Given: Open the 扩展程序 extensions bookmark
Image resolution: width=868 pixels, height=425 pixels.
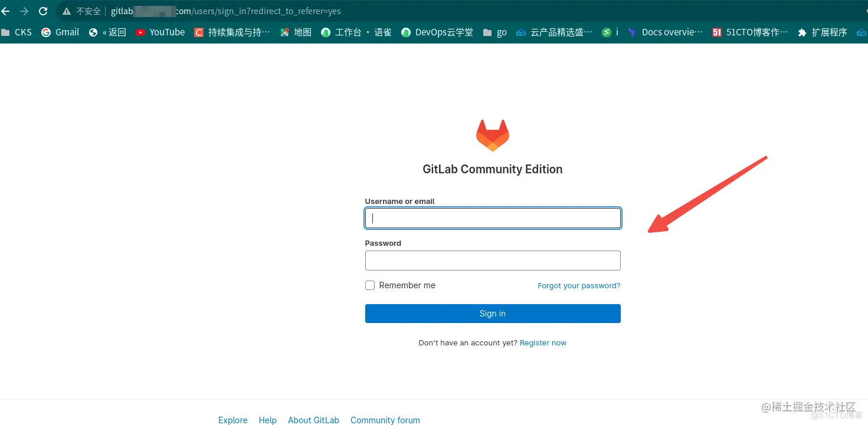Looking at the screenshot, I should [823, 32].
